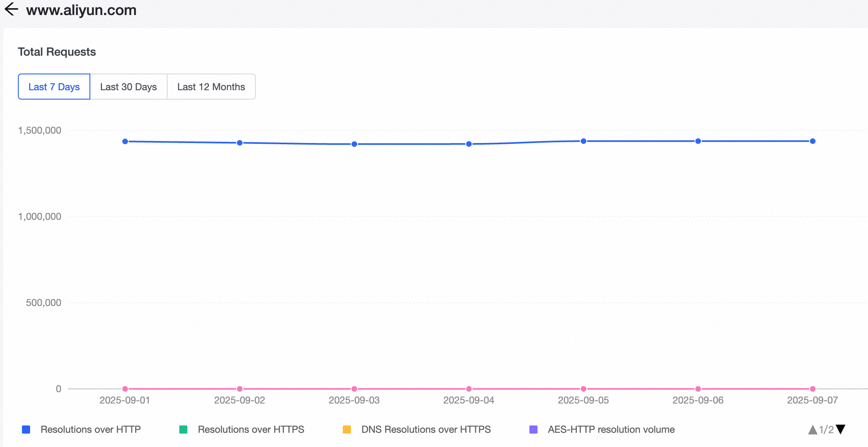The image size is (868, 447).
Task: Click pink data point for 2025-09-06
Action: point(698,389)
